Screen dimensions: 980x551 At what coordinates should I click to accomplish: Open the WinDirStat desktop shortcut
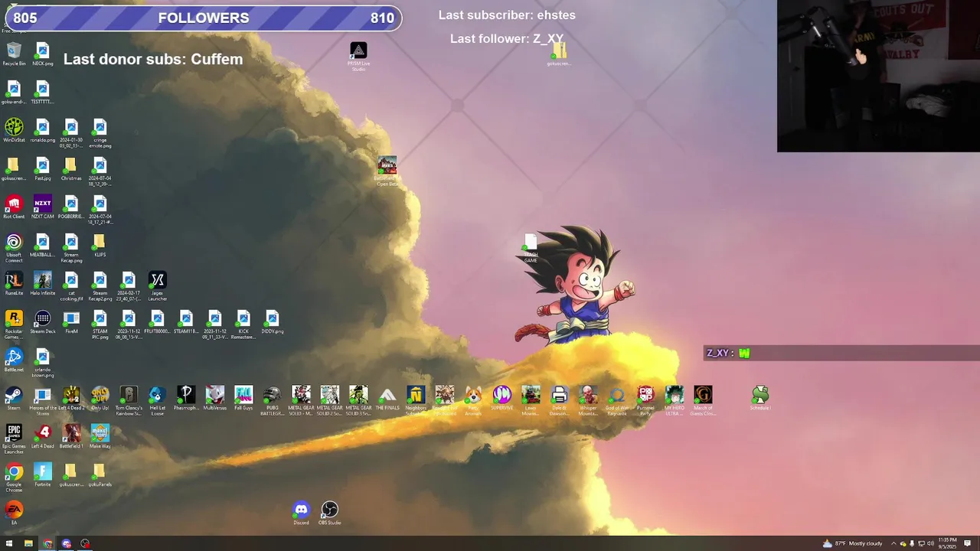[14, 130]
